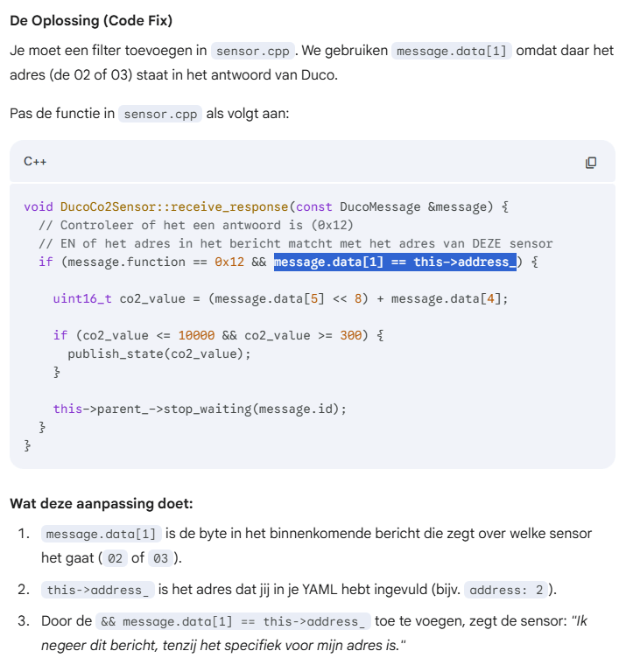Click the 03 code chip in list item 1
The image size is (619, 672).
coord(160,558)
